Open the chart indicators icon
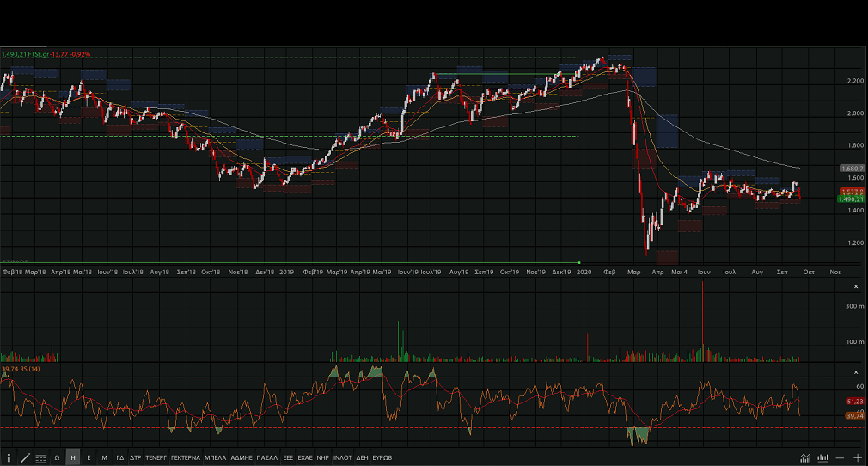868x466 pixels. click(x=805, y=458)
